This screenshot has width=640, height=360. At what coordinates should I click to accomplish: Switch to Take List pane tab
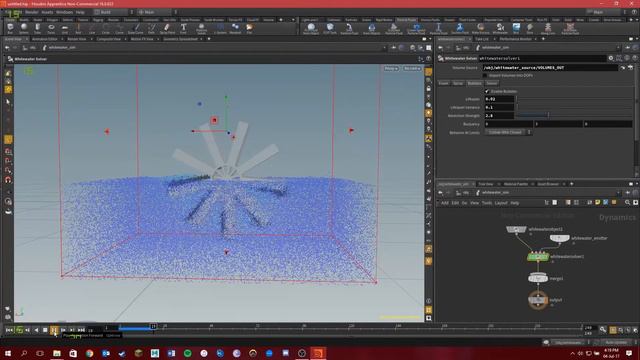(x=482, y=39)
